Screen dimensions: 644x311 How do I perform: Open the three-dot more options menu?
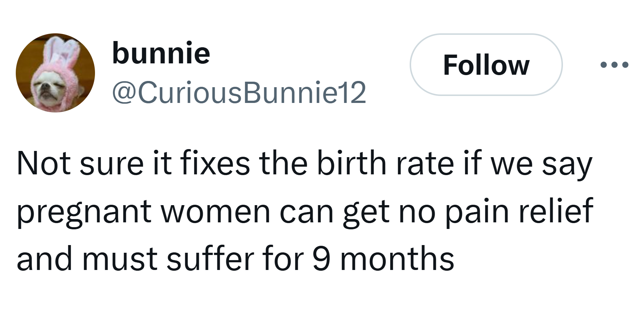click(614, 65)
